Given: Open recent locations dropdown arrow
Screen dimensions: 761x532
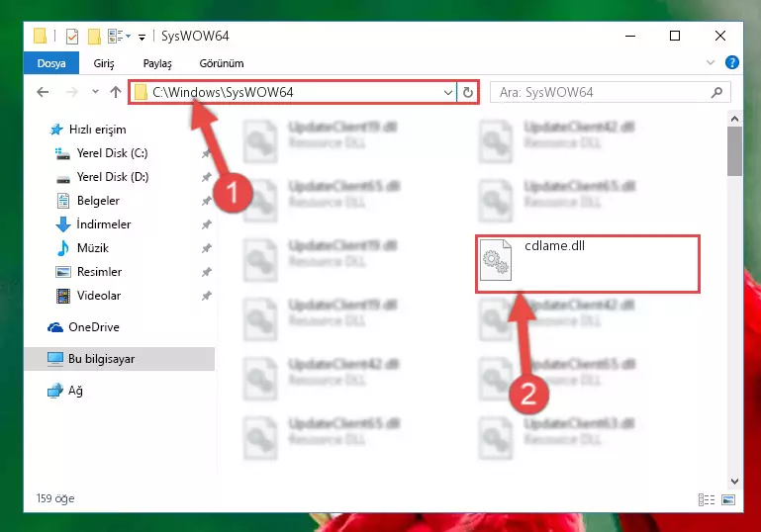Looking at the screenshot, I should [x=95, y=92].
